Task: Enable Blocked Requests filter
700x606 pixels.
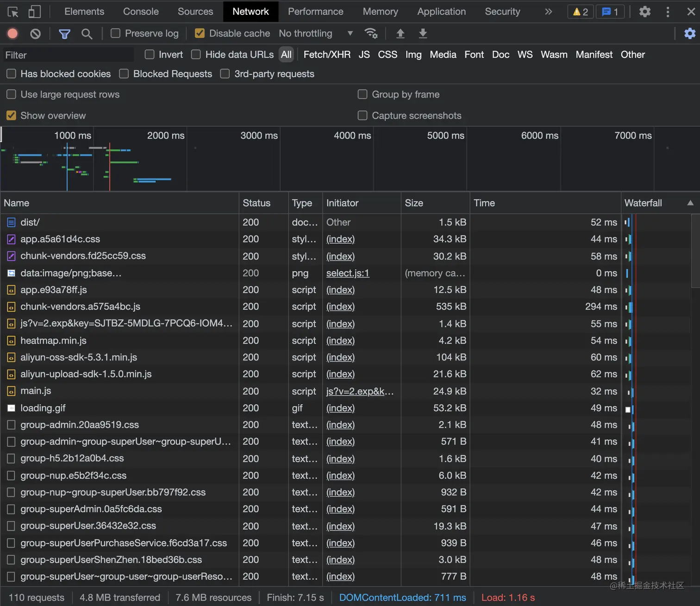Action: 124,74
